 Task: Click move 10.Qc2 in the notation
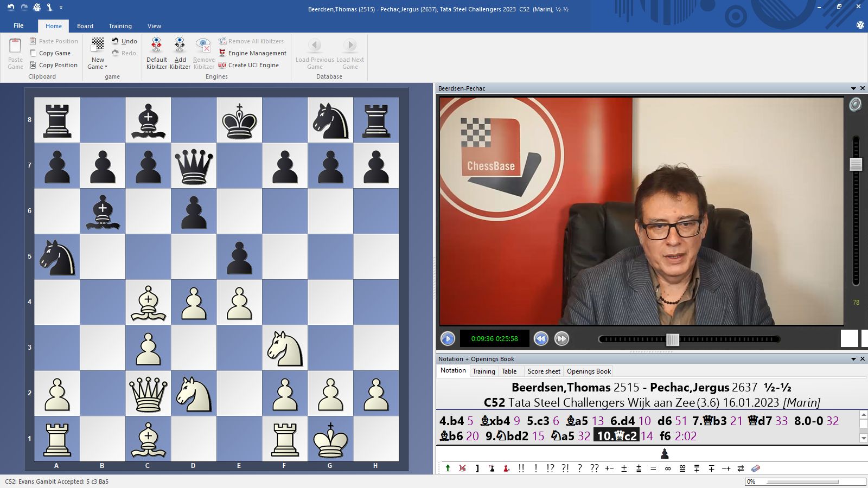[616, 436]
